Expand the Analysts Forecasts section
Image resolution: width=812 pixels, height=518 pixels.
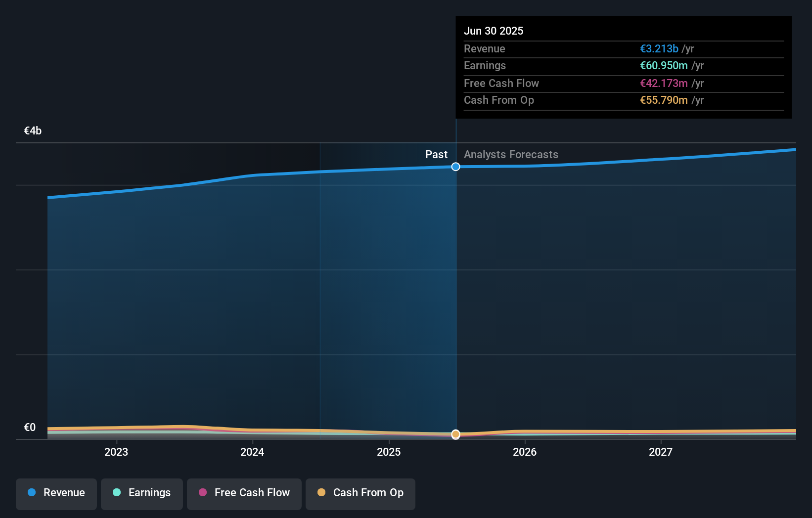511,154
